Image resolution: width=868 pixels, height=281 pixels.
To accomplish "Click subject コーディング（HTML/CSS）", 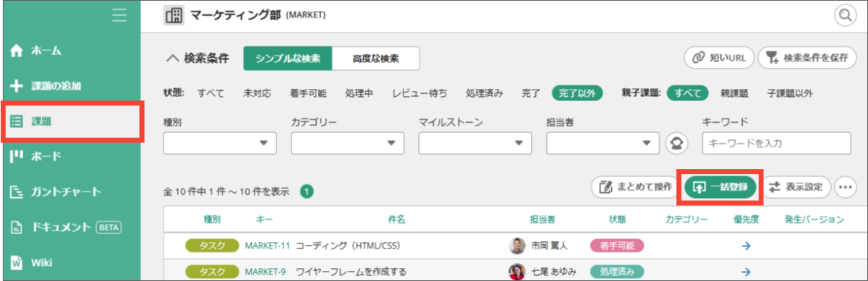I will point(349,246).
